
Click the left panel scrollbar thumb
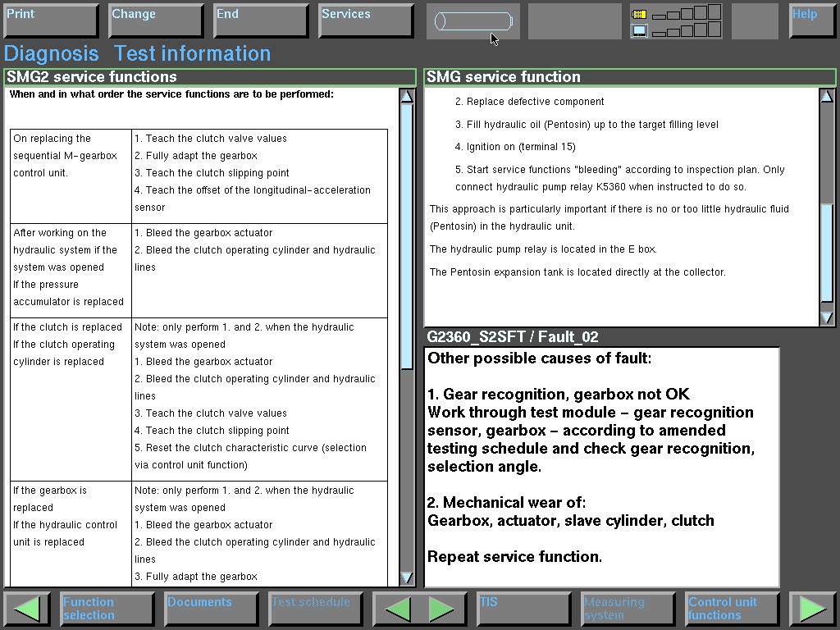pyautogui.click(x=407, y=236)
